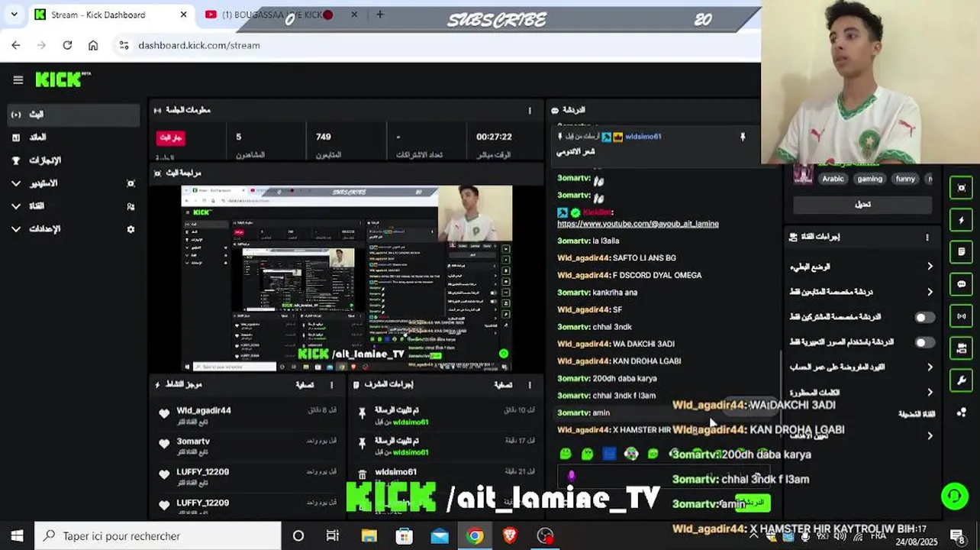980x550 pixels.
Task: Open the green support headset button
Action: (x=954, y=496)
